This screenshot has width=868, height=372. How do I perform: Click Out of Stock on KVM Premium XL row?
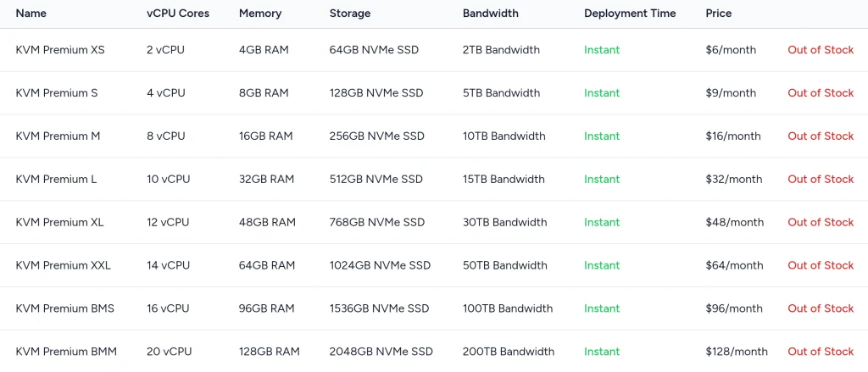coord(820,223)
